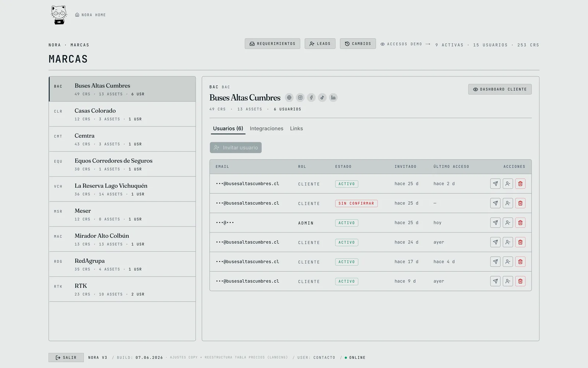Open the Facebook social icon

(x=311, y=98)
